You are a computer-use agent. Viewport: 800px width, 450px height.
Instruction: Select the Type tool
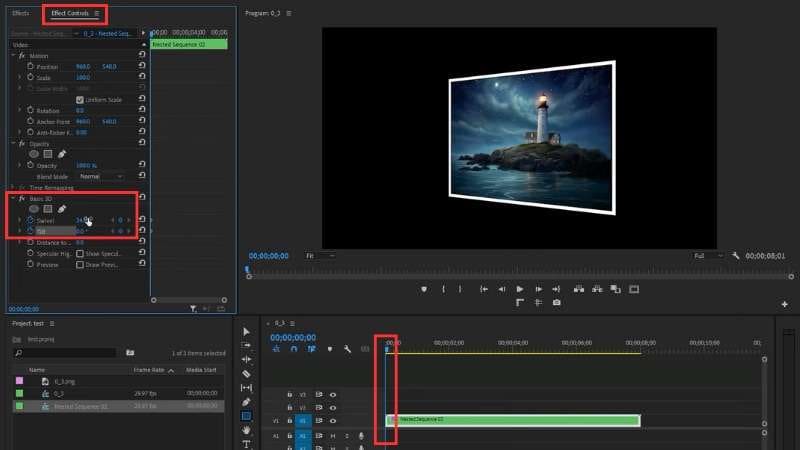[x=246, y=444]
